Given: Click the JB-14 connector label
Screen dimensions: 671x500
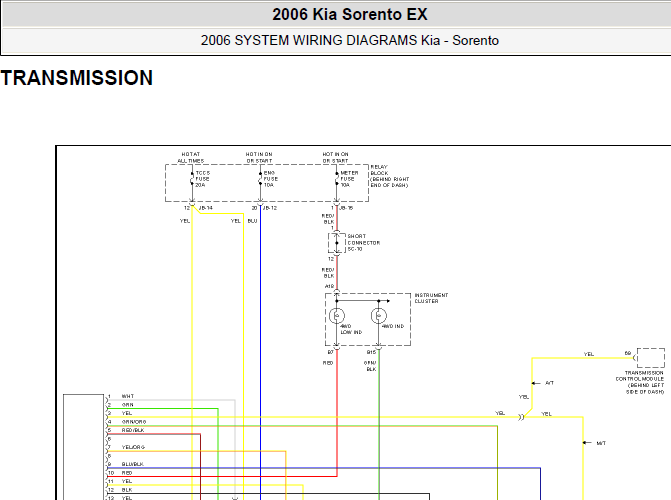Looking at the screenshot, I should point(205,208).
